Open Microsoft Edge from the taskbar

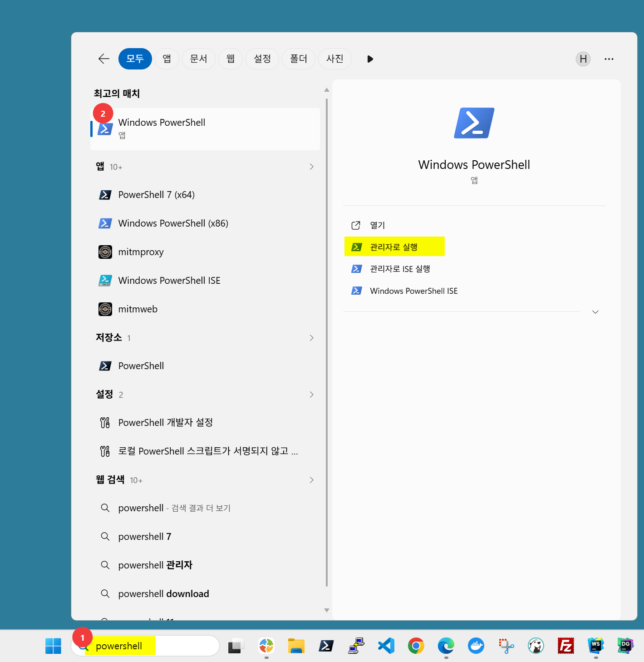pos(446,646)
